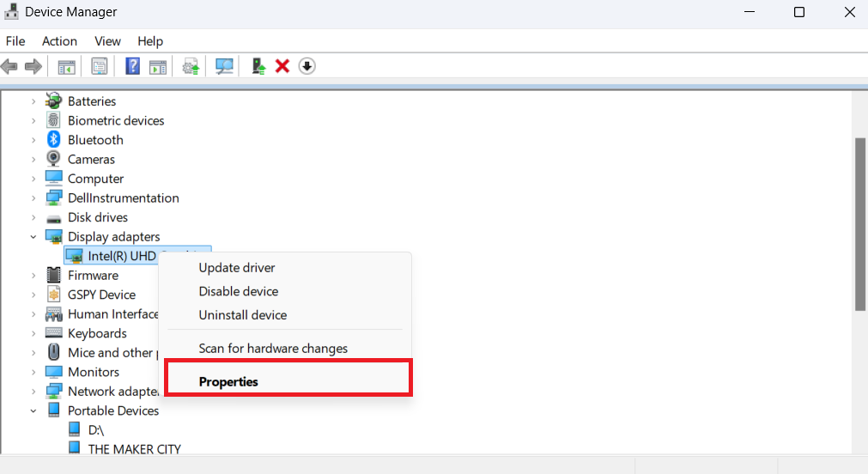The height and width of the screenshot is (474, 868).
Task: Expand the Firmware category
Action: pyautogui.click(x=33, y=275)
